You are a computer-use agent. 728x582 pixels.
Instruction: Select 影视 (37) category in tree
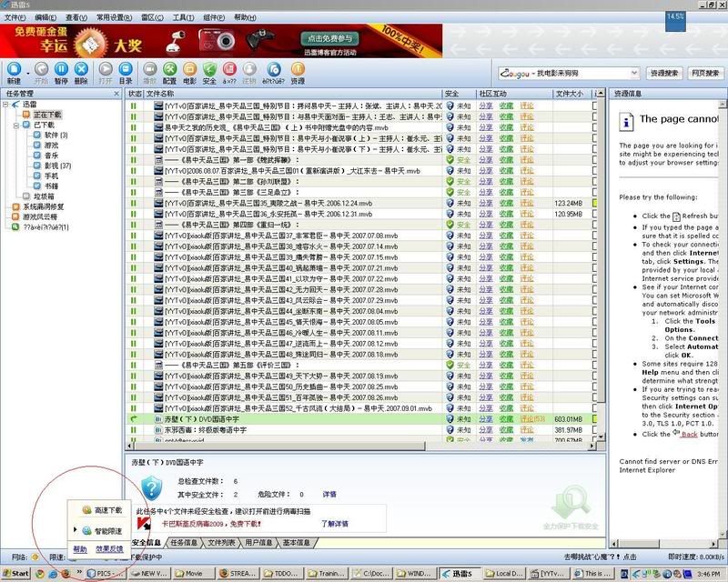[56, 166]
